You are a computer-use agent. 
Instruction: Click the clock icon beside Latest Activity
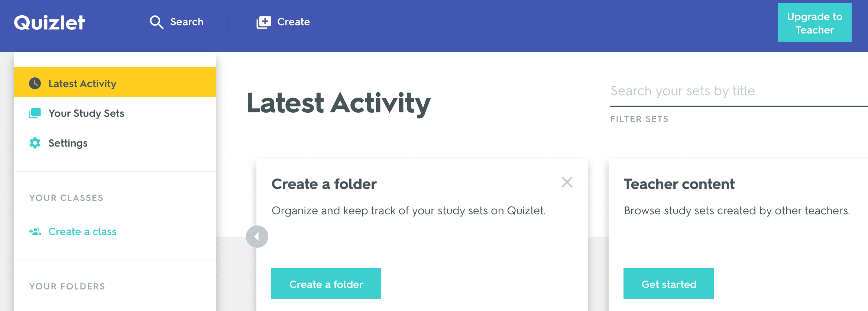35,83
